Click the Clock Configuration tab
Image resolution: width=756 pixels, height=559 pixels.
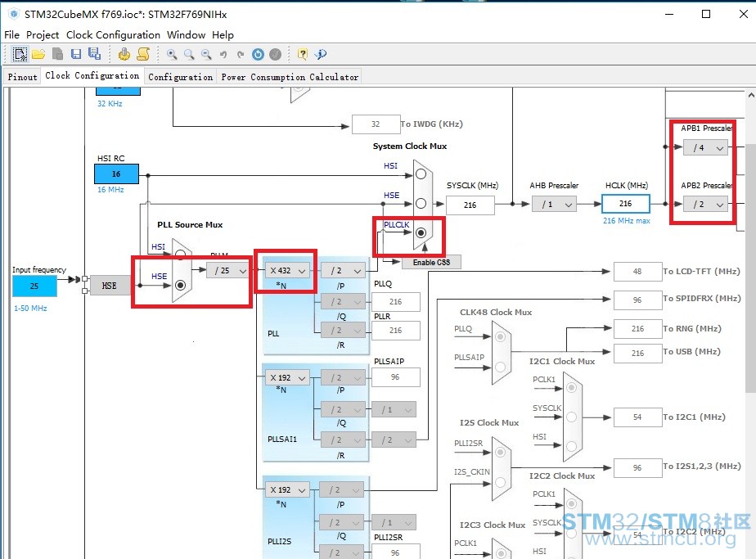pyautogui.click(x=92, y=76)
